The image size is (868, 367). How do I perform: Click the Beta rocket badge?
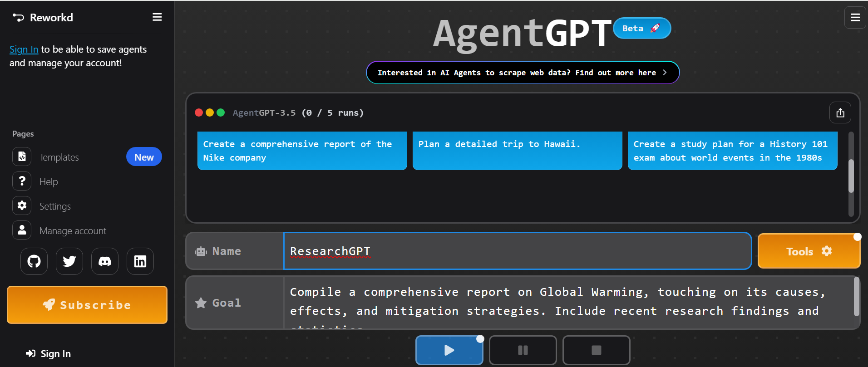(x=642, y=28)
